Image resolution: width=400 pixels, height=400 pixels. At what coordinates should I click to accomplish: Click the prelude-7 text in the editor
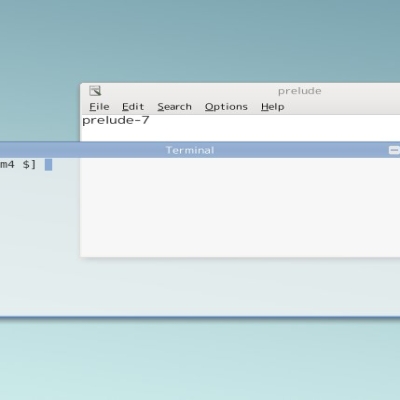point(116,120)
